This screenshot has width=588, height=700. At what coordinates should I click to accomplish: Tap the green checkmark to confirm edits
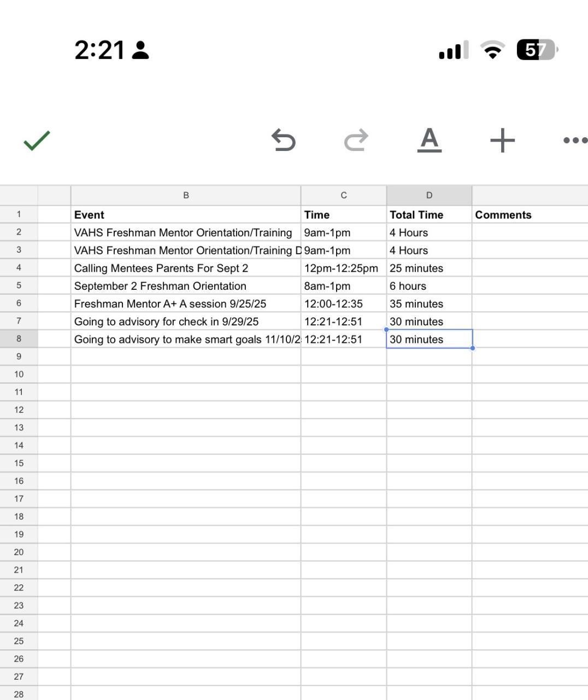37,141
